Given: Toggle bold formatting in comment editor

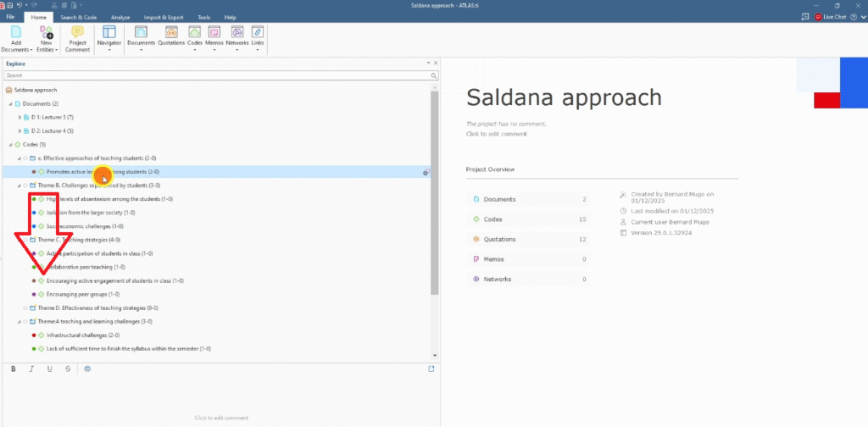Looking at the screenshot, I should click(13, 369).
